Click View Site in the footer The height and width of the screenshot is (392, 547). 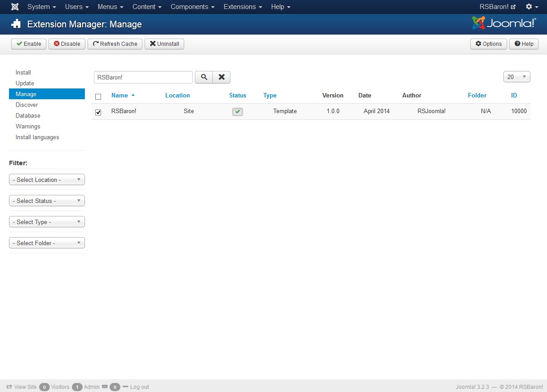click(22, 387)
